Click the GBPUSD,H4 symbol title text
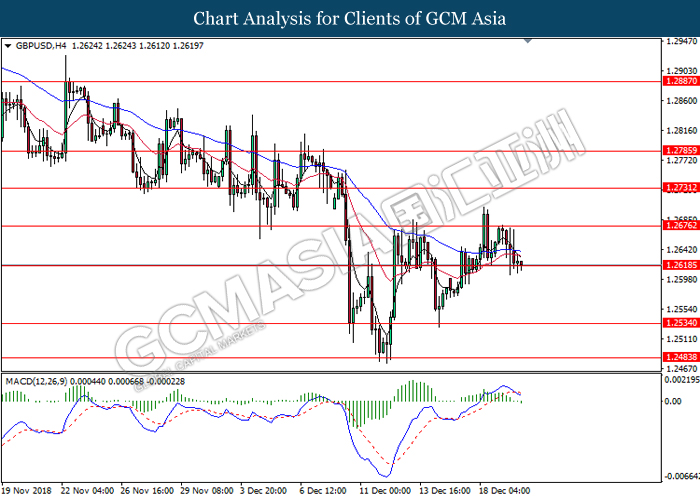Viewport: 700px width, 500px height. [41, 46]
